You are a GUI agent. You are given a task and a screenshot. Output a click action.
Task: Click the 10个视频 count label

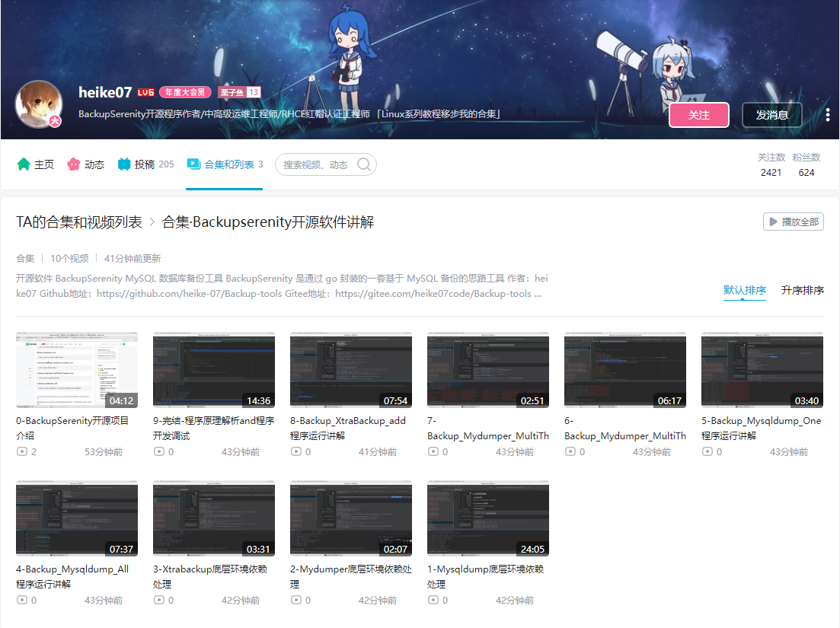(69, 259)
